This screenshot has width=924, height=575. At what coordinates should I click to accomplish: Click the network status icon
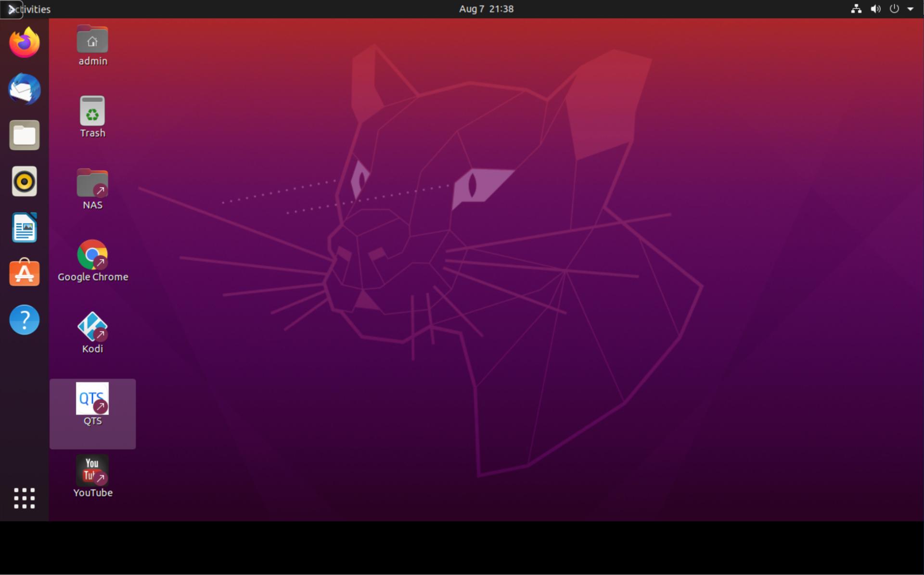pyautogui.click(x=856, y=9)
